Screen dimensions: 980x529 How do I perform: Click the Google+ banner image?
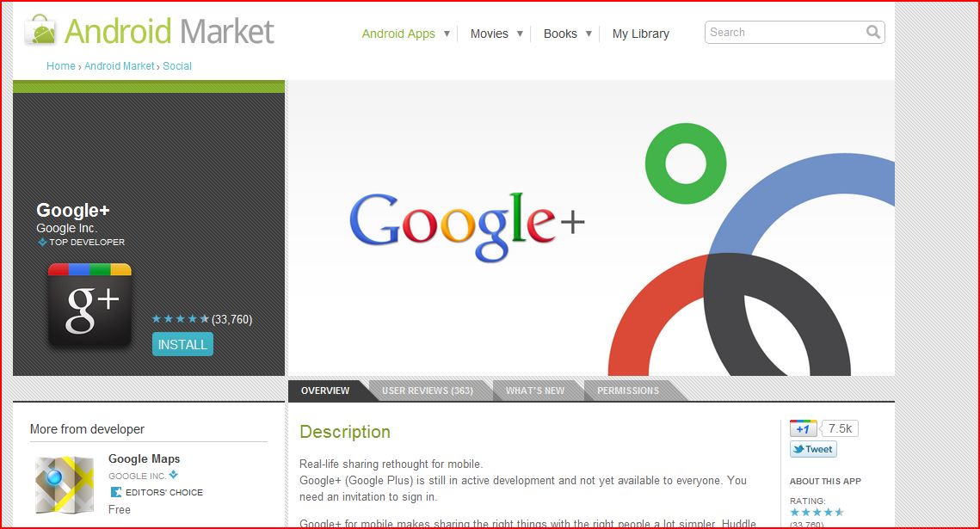pos(590,228)
